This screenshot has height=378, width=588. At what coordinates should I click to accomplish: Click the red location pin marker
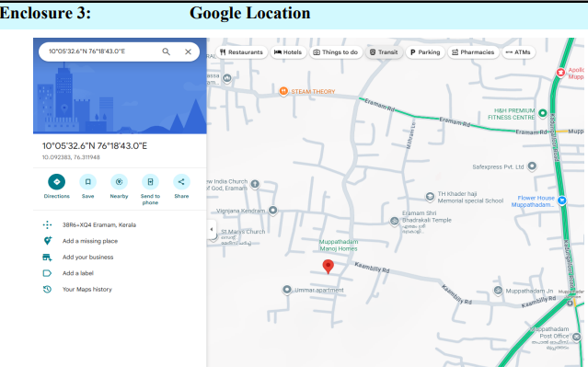click(329, 267)
